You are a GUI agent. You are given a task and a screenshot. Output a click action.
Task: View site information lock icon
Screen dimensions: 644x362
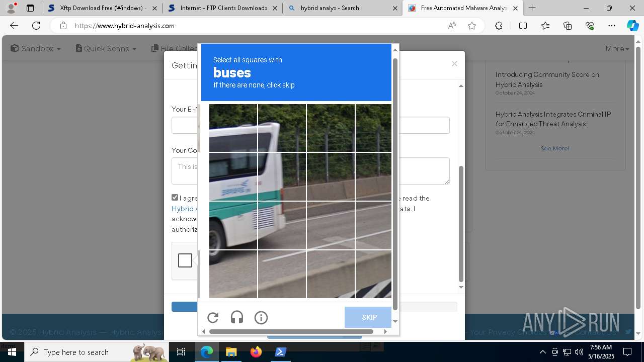[63, 26]
